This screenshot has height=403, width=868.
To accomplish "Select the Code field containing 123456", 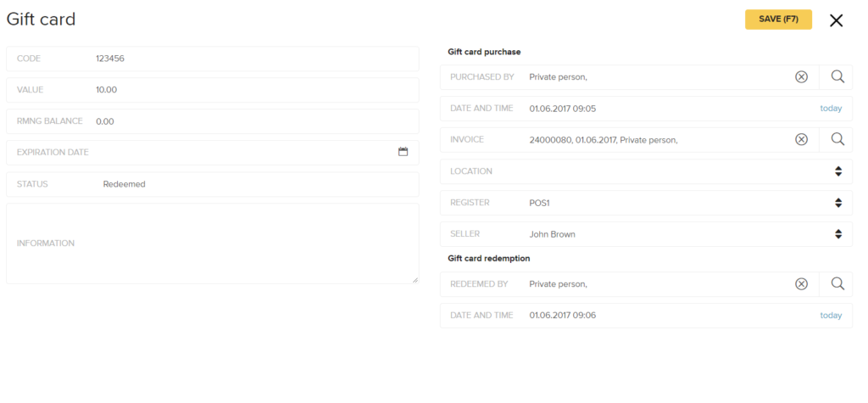I will 213,59.
